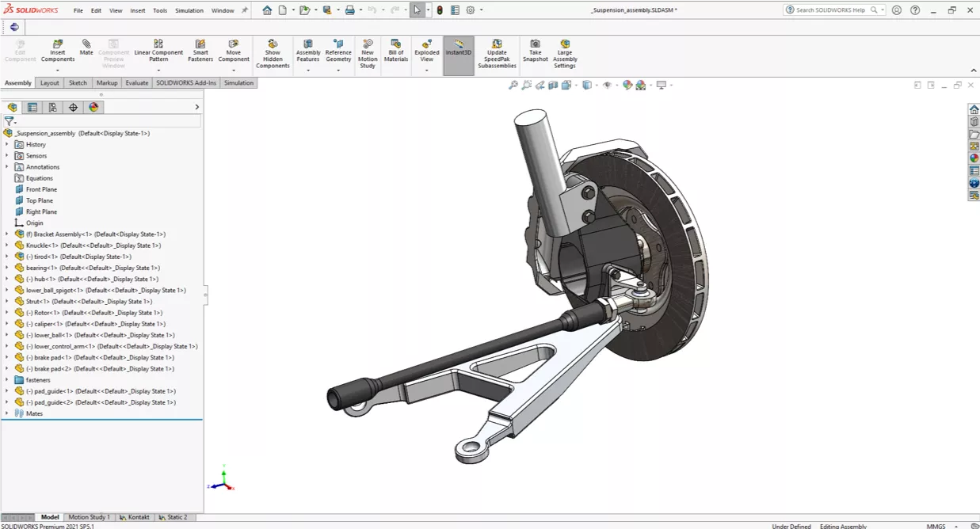This screenshot has width=980, height=529.
Task: Open Reference Geometry tool
Action: [x=338, y=51]
